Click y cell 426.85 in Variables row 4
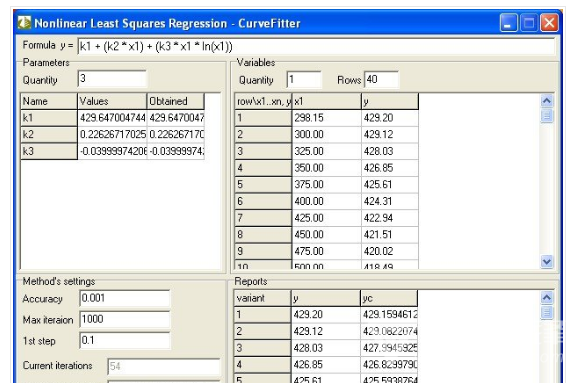Image resolution: width=582 pixels, height=383 pixels. [390, 168]
